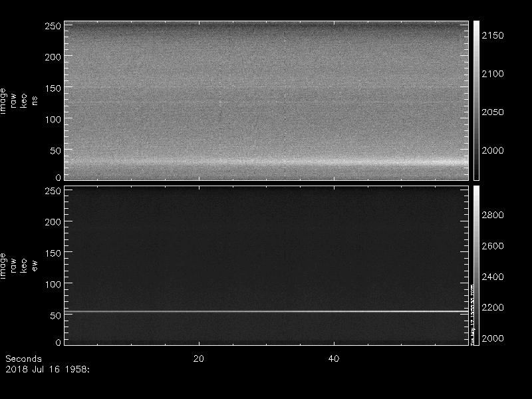Click the 2000 value on the lower colorbar
Screen dimensions: 532x399
pyautogui.click(x=493, y=338)
